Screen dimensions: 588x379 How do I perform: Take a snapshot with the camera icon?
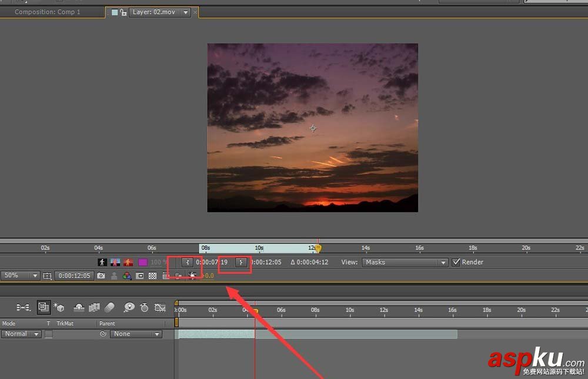coord(101,275)
